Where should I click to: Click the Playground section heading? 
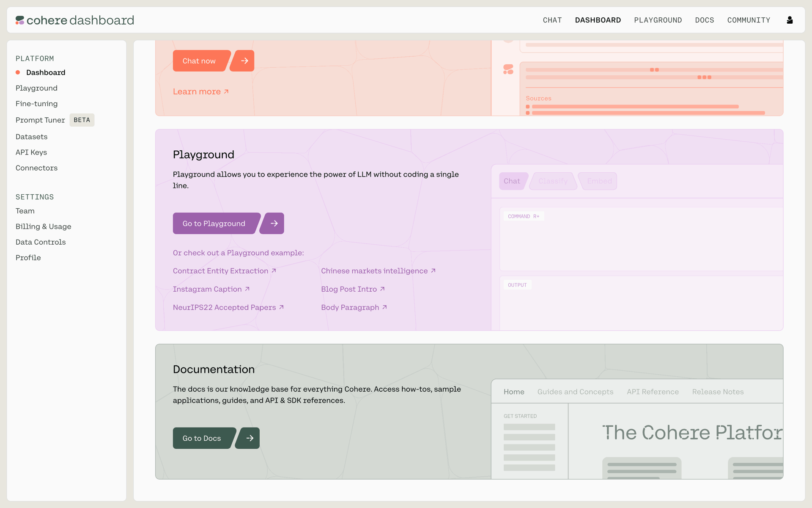click(x=203, y=155)
